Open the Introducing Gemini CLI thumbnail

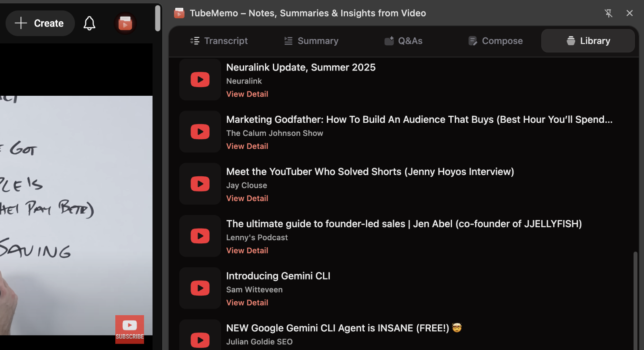point(200,288)
